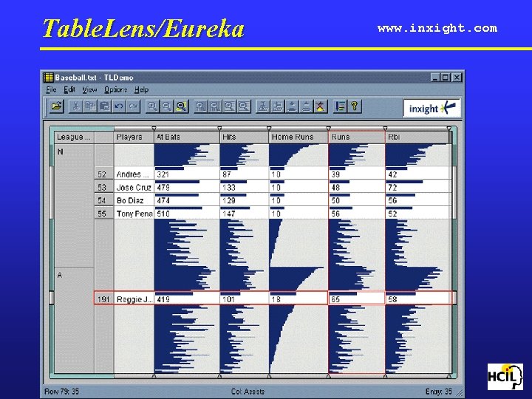Open the Edit menu

tap(69, 90)
